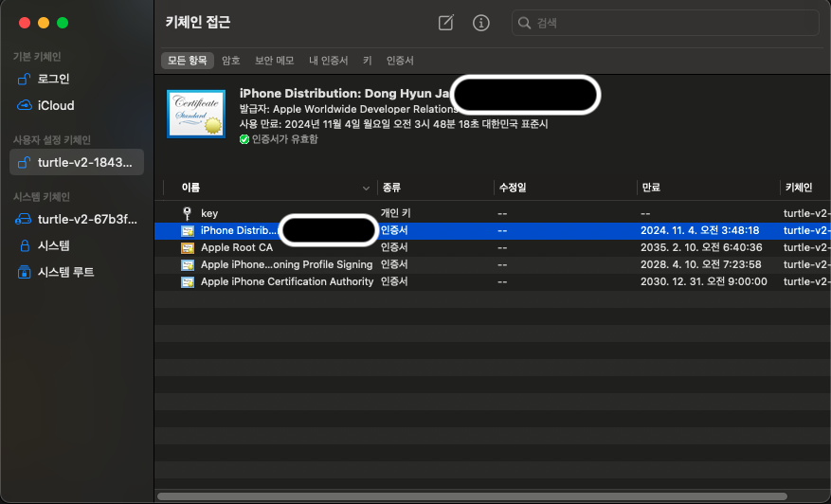Click the closed lock icon beside 시스템
Image resolution: width=831 pixels, height=504 pixels.
pyautogui.click(x=25, y=245)
